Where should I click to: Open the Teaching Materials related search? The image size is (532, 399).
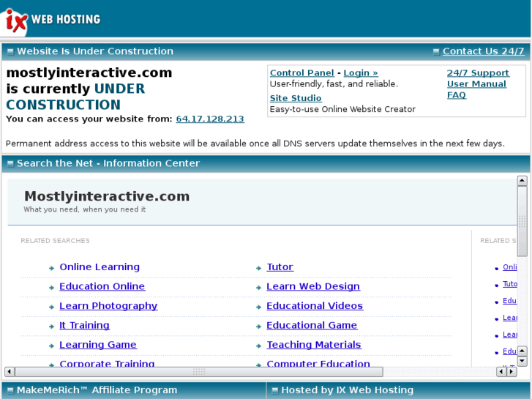[313, 345]
